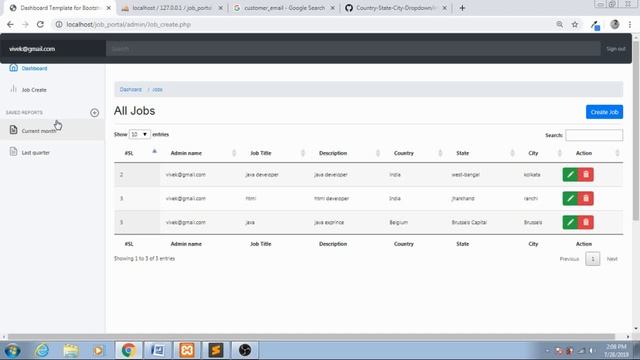Viewport: 640px width, 360px height.
Task: Go to the Dashboard breadcrumb link
Action: (x=131, y=89)
